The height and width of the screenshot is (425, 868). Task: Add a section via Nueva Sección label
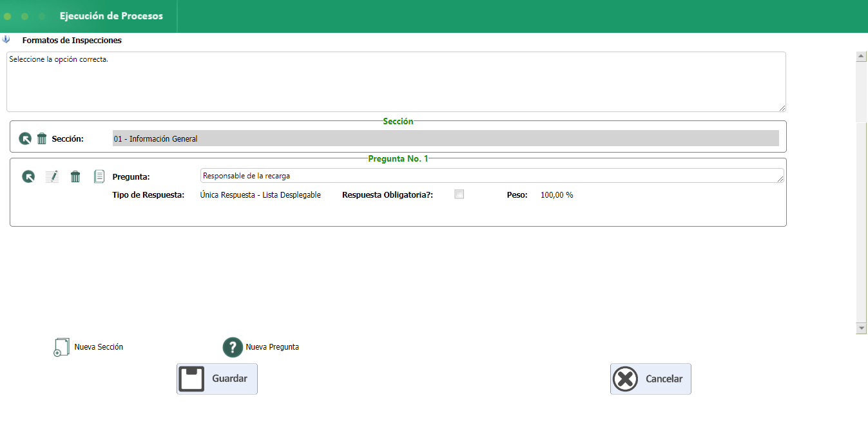[99, 347]
